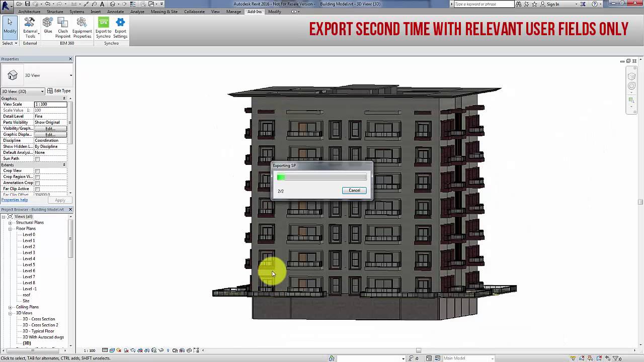Undo last action in quick access toolbar

(48, 4)
